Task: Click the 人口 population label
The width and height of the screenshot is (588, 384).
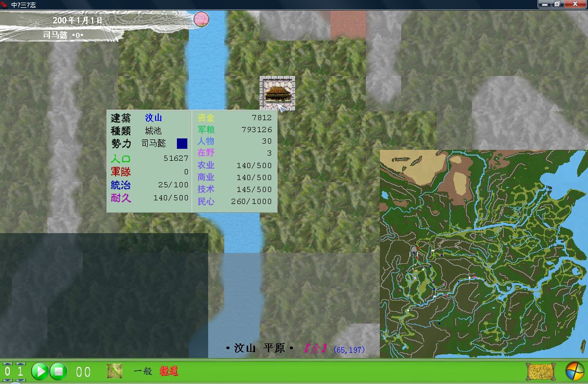Action: click(120, 159)
